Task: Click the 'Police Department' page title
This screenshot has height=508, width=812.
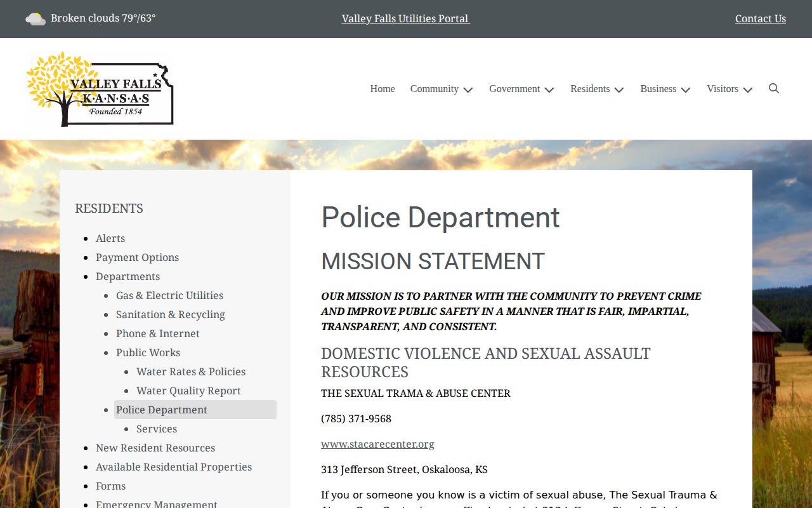Action: (x=440, y=217)
